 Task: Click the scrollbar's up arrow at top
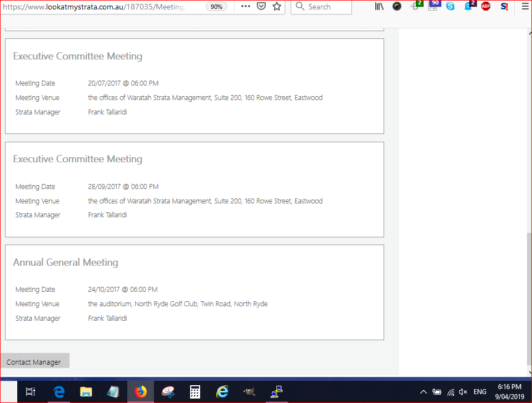530,33
